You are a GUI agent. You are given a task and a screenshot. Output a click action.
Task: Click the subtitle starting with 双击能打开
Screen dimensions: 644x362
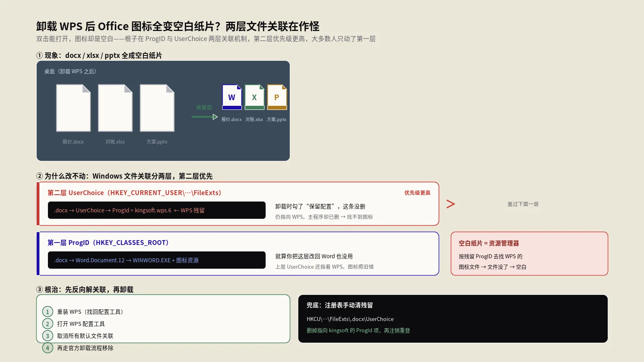[206, 39]
